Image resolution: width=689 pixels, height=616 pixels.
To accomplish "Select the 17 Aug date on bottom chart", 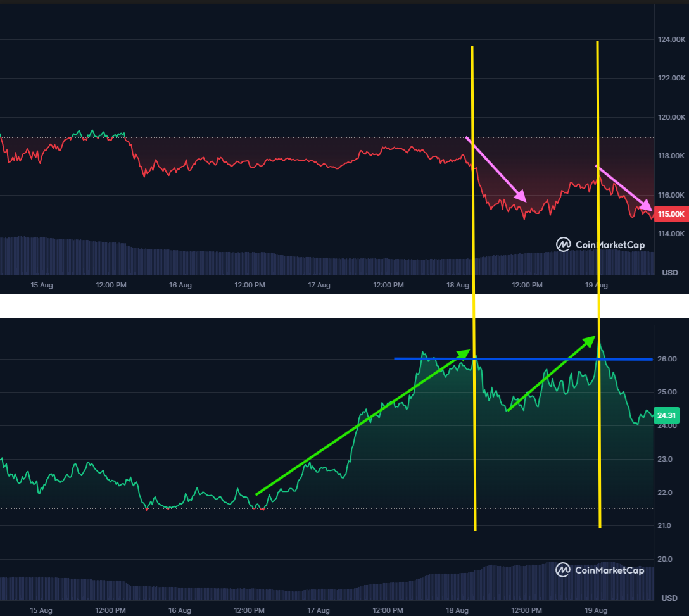I will (319, 610).
